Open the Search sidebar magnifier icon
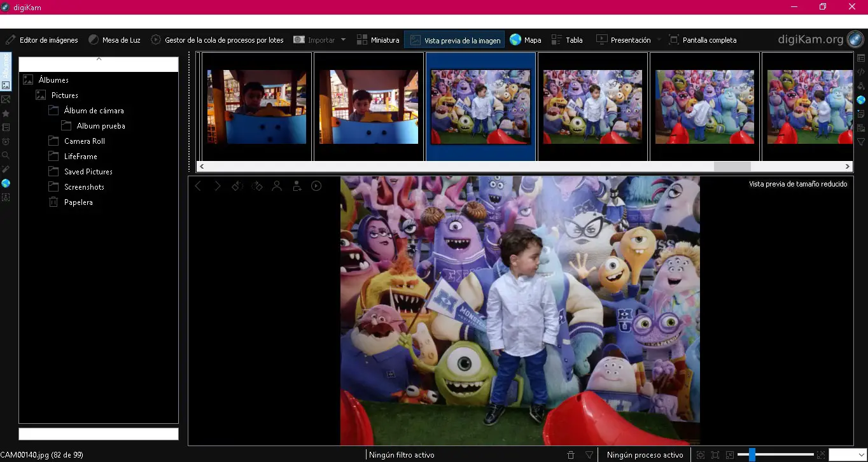Image resolution: width=868 pixels, height=462 pixels. tap(6, 155)
